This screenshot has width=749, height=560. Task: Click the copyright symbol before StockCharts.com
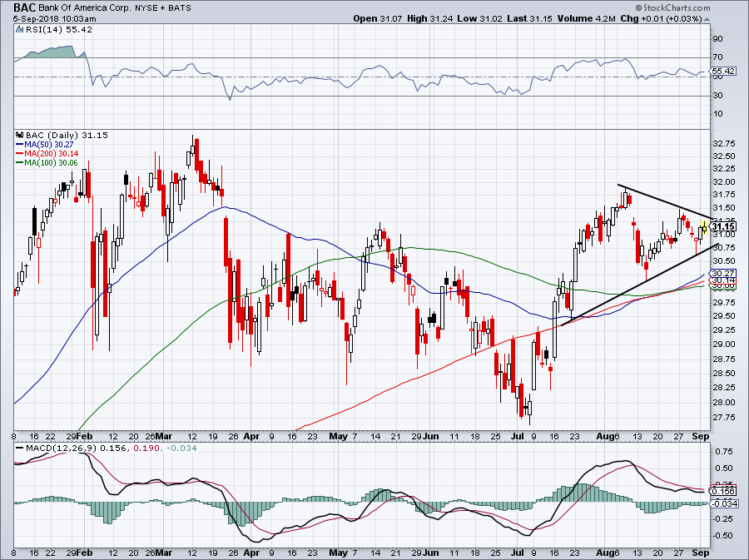(639, 8)
